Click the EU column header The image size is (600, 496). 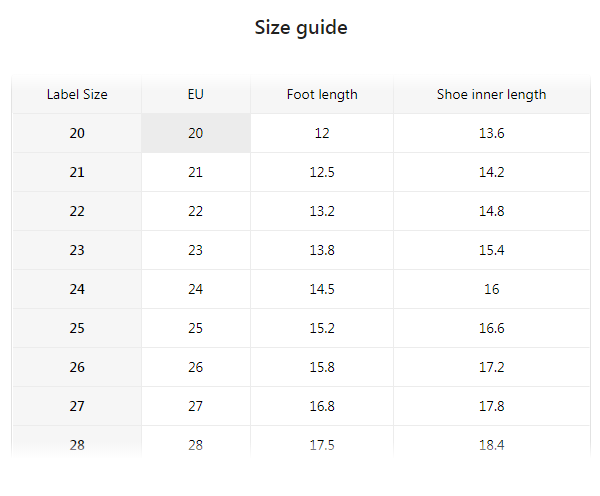tap(196, 95)
